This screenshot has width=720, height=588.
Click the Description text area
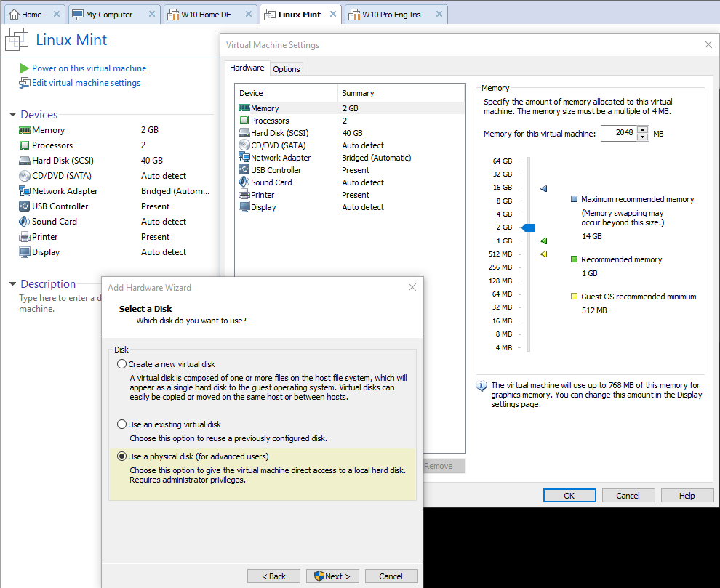pyautogui.click(x=60, y=303)
